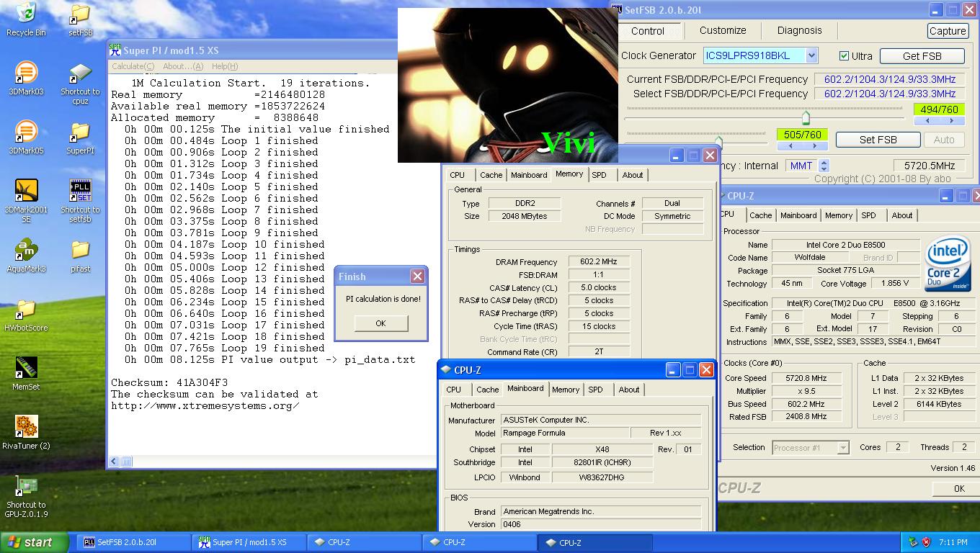Click the Capture button in SetFSB
This screenshot has width=980, height=553.
(948, 31)
